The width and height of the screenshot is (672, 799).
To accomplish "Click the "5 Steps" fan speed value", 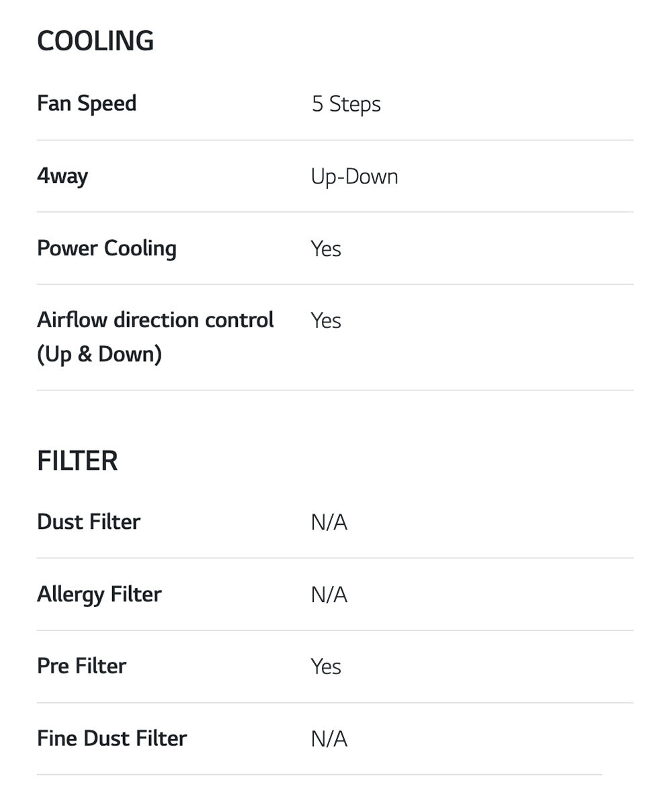I will pyautogui.click(x=346, y=104).
